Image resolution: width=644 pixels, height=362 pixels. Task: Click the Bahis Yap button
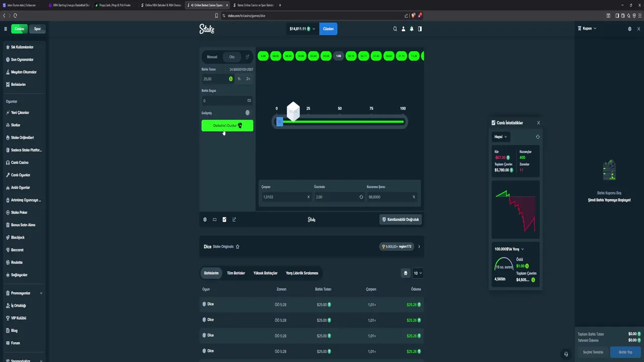click(x=625, y=352)
